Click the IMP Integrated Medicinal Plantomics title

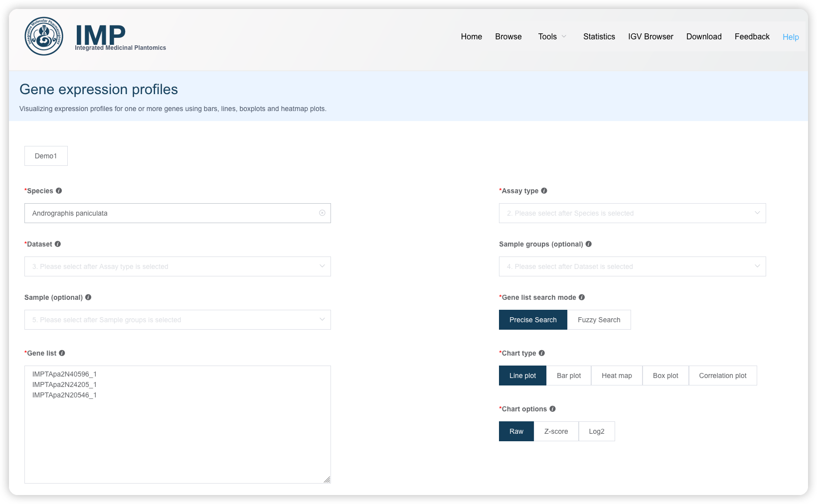pyautogui.click(x=120, y=37)
